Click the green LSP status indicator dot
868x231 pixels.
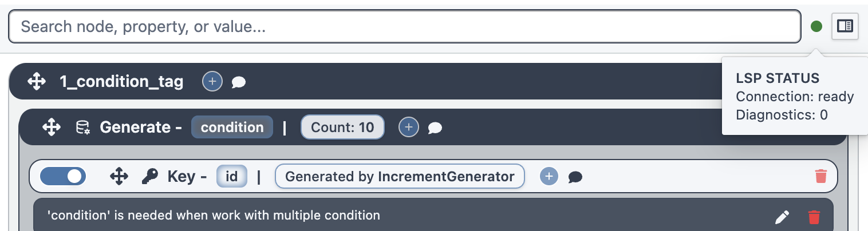pyautogui.click(x=816, y=26)
